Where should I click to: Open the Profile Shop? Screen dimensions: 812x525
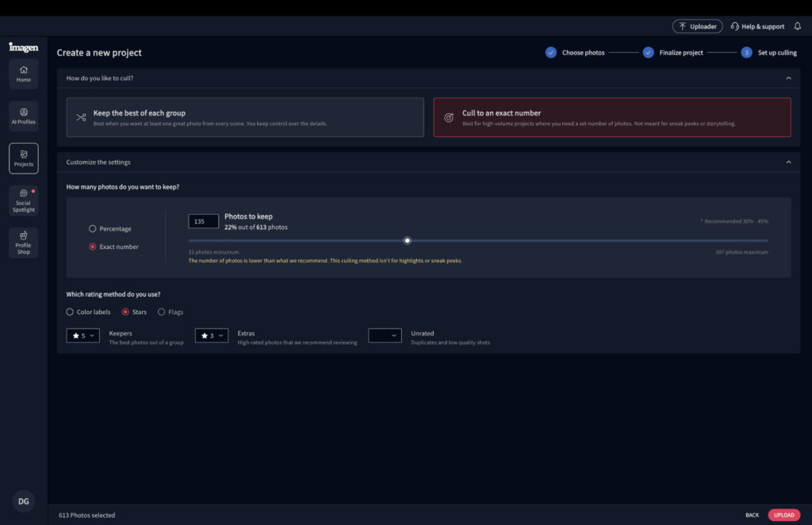tap(24, 242)
